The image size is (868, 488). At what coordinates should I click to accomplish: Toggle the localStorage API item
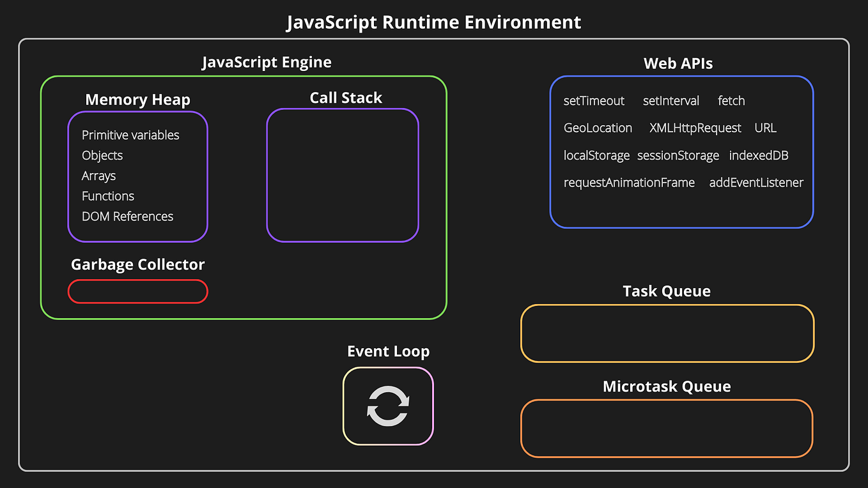[596, 155]
